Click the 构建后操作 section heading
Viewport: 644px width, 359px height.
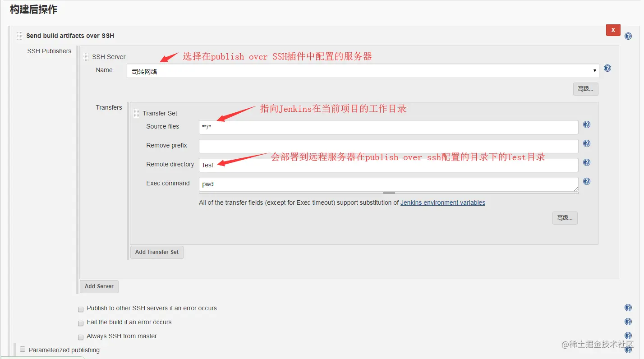(34, 9)
